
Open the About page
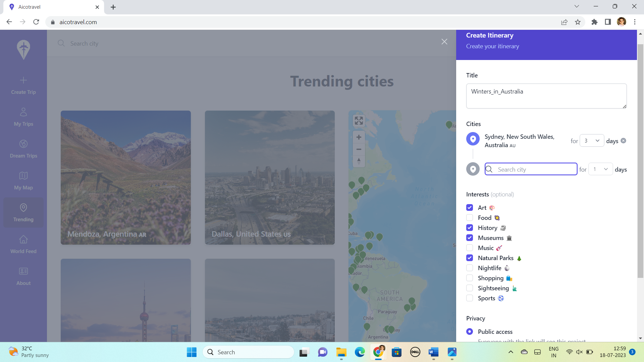click(x=23, y=277)
